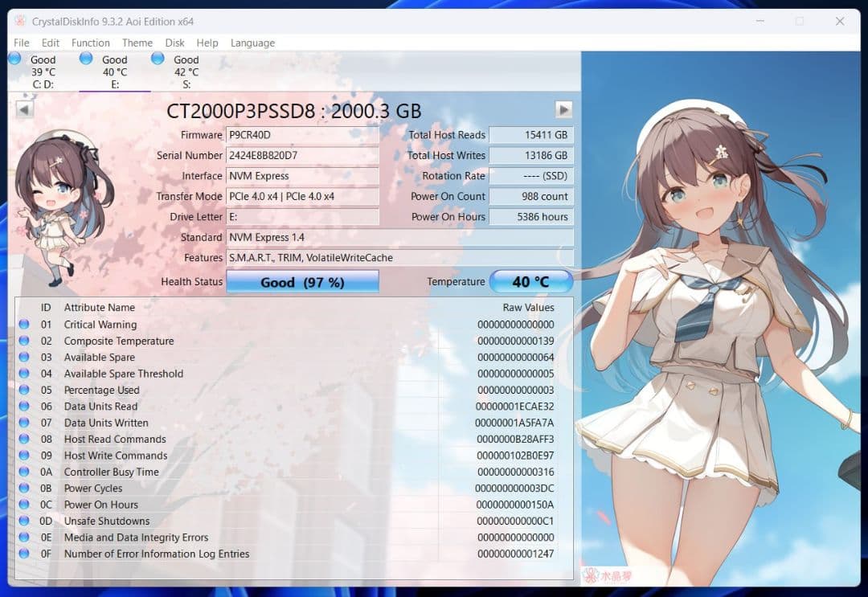The height and width of the screenshot is (597, 868).
Task: Click Total Host Reads value 15411 GB
Action: point(531,135)
